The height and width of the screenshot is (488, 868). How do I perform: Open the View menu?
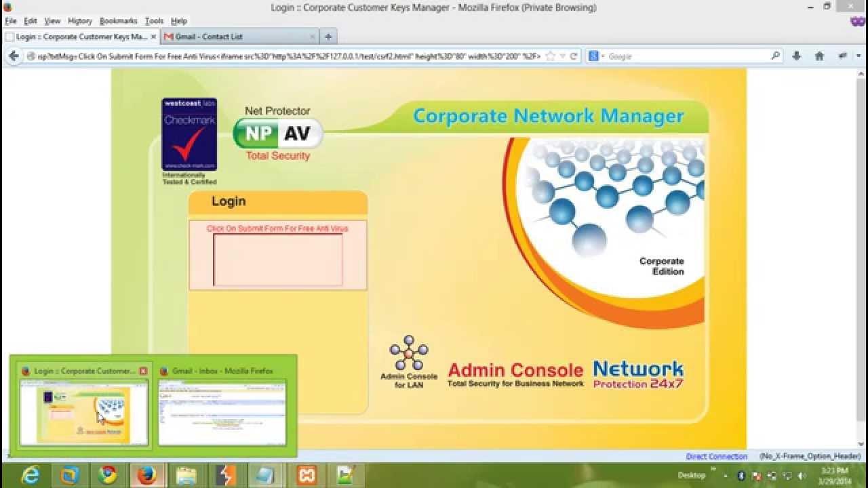[x=52, y=21]
